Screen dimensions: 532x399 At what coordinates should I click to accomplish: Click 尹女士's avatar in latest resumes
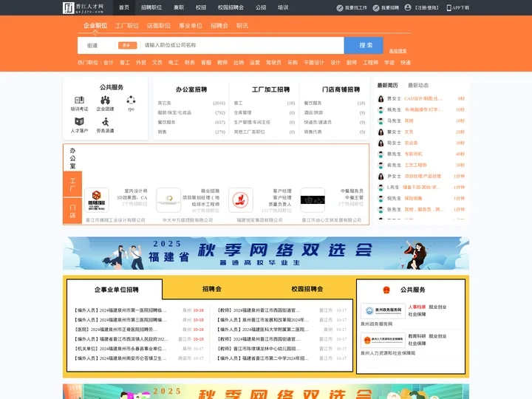(381, 177)
